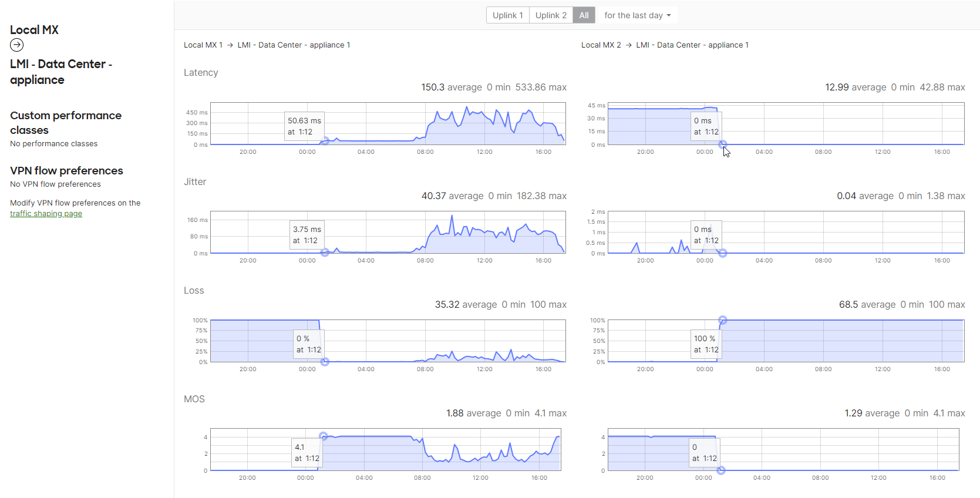Screen dimensions: 980x498
Task: Click the circled arrow icon under Local MX
Action: 17,45
